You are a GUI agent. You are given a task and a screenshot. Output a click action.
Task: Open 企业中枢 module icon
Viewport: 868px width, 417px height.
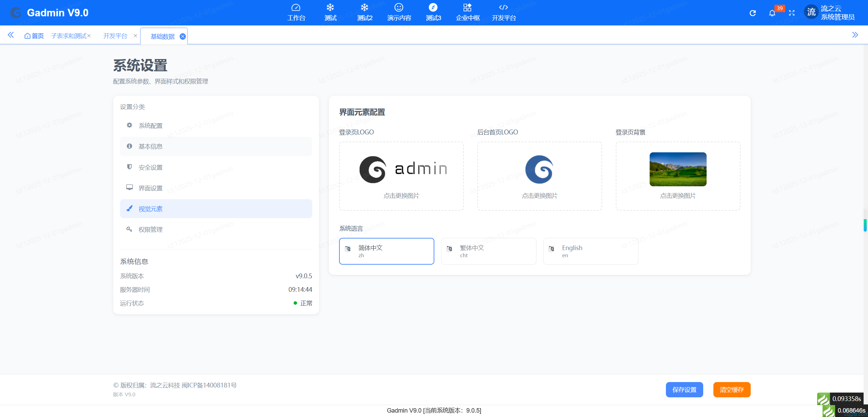tap(468, 12)
